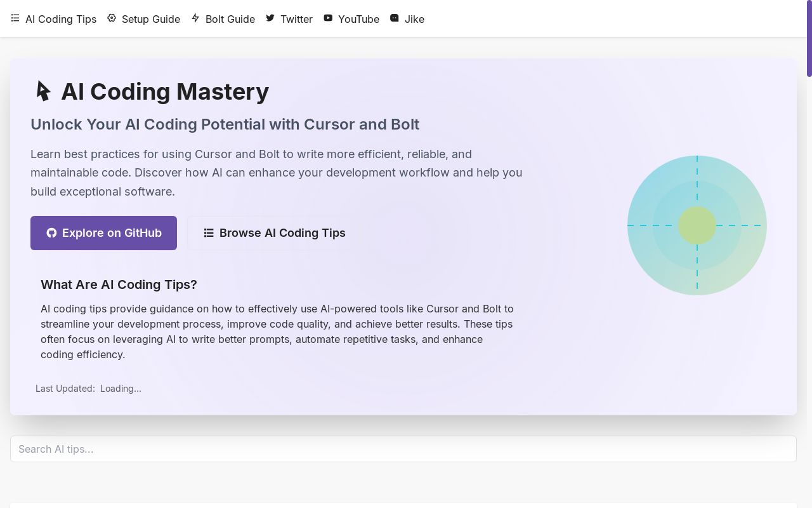Focus the Search AI tips input field
Image resolution: width=812 pixels, height=508 pixels.
point(403,449)
